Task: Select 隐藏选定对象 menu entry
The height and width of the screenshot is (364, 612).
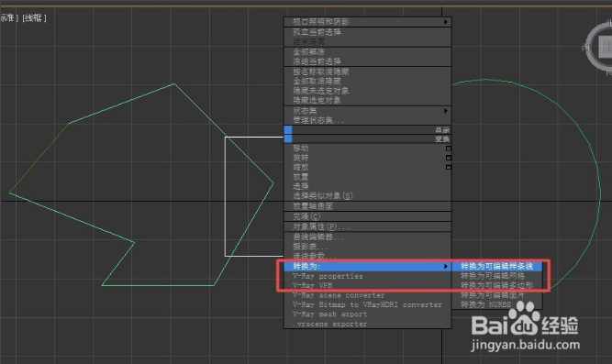Action: click(x=367, y=100)
